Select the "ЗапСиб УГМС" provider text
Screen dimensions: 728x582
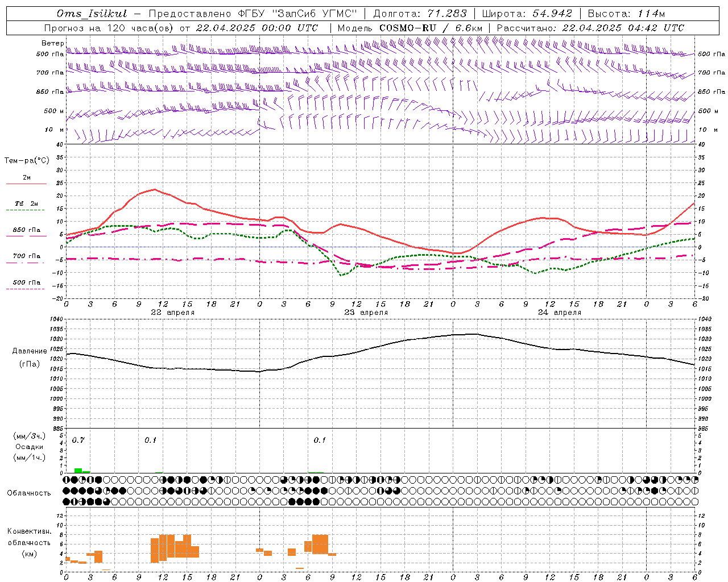(315, 14)
